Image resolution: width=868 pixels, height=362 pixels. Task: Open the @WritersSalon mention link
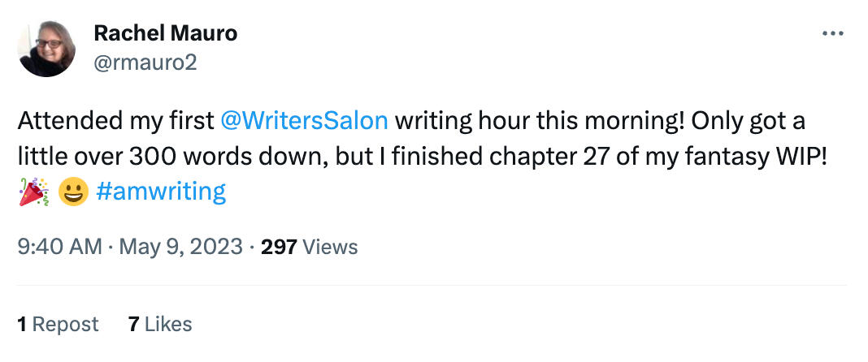304,122
